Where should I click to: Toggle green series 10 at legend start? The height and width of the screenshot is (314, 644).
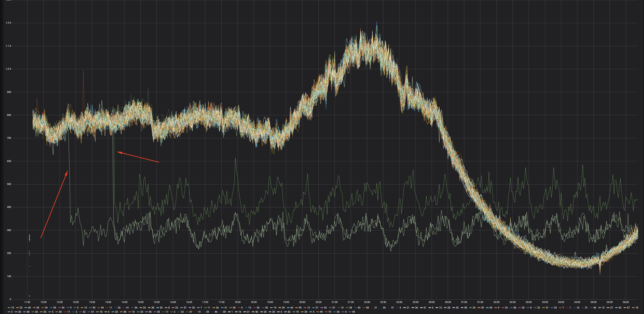pyautogui.click(x=12, y=308)
